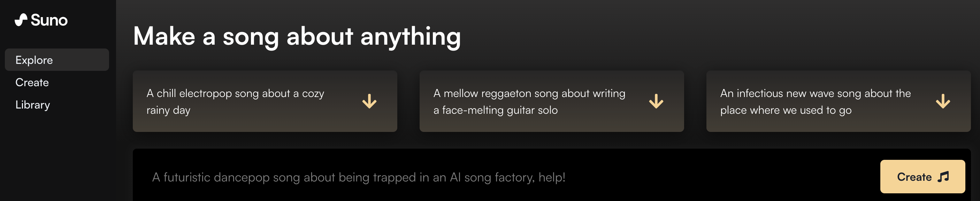Click the 'Create' label on the yellow button

point(914,177)
